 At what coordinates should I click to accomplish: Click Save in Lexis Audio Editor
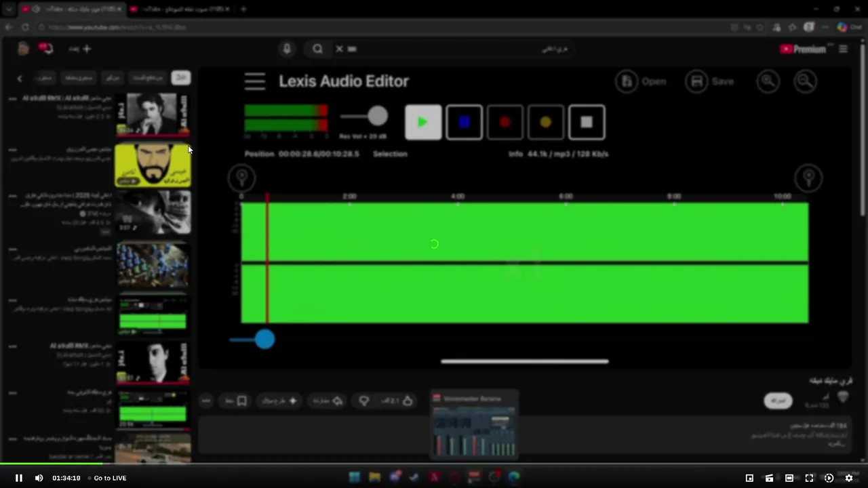point(710,81)
